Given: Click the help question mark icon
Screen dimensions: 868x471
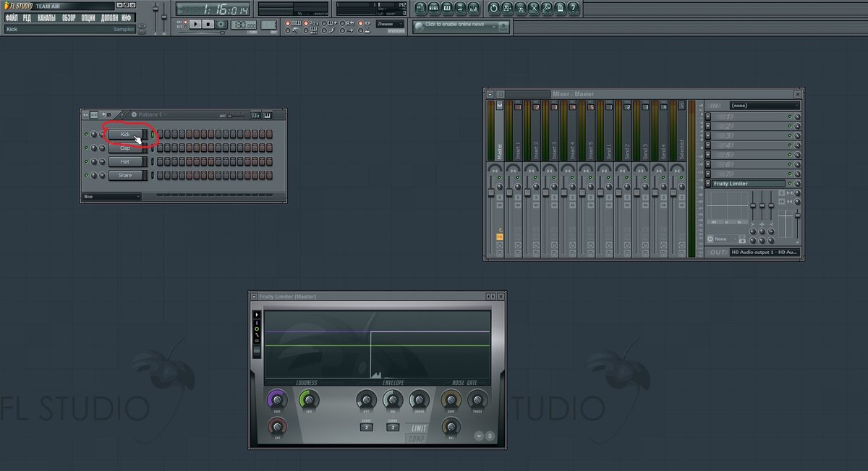Looking at the screenshot, I should 573,8.
